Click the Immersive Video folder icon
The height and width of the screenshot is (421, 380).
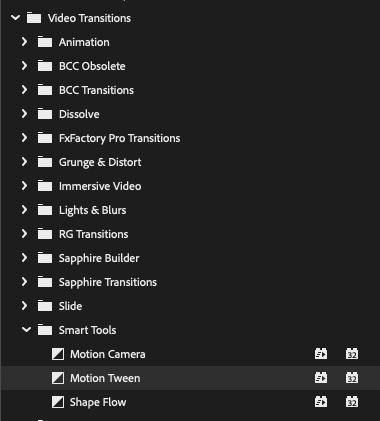[x=45, y=186]
